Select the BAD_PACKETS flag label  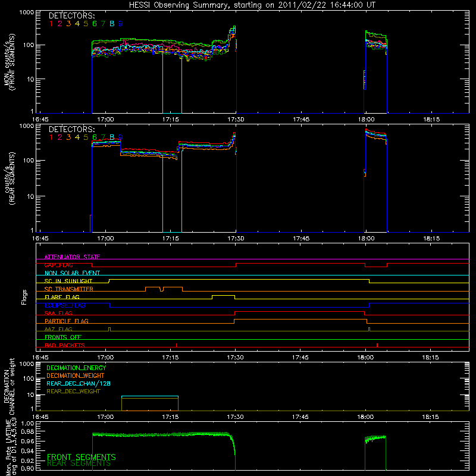[x=65, y=345]
